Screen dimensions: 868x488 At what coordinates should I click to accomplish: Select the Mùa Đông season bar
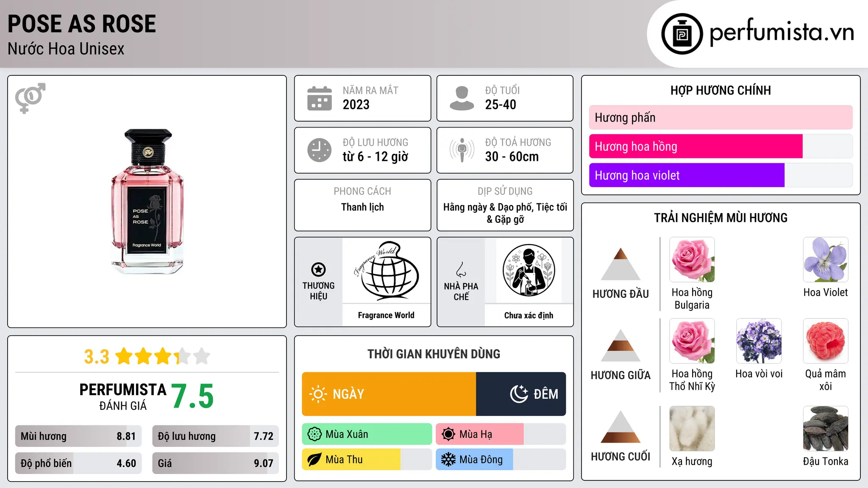[x=501, y=460]
